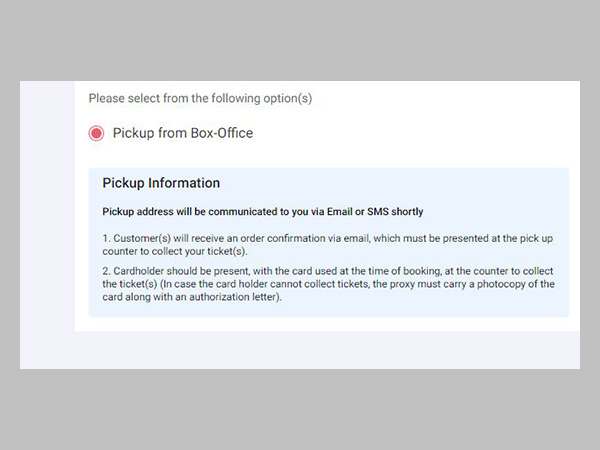The width and height of the screenshot is (600, 450).
Task: Click the word "SMS" in the bold notice
Action: (386, 212)
